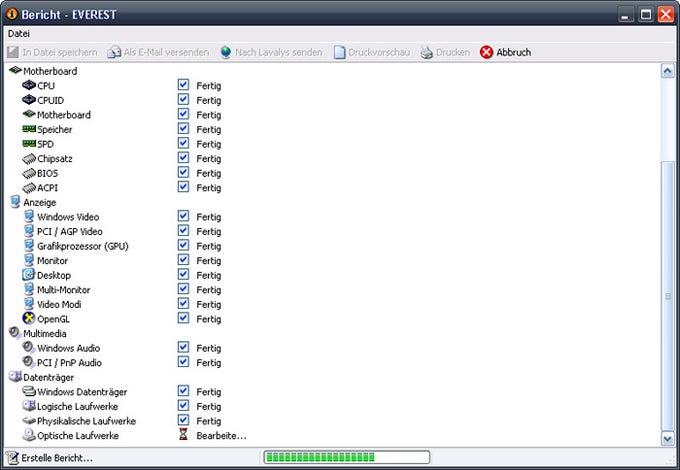Click the scrollbar up arrow
This screenshot has height=470, width=680.
pos(668,71)
